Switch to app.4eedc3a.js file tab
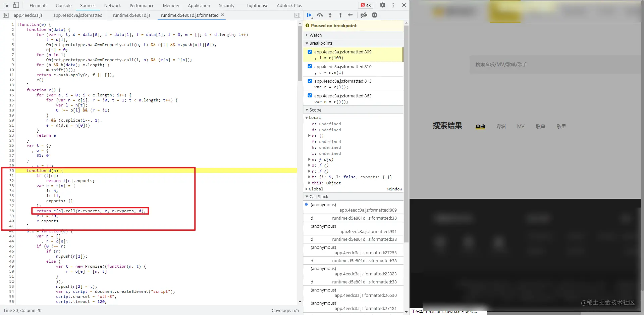The height and width of the screenshot is (315, 644). point(28,15)
